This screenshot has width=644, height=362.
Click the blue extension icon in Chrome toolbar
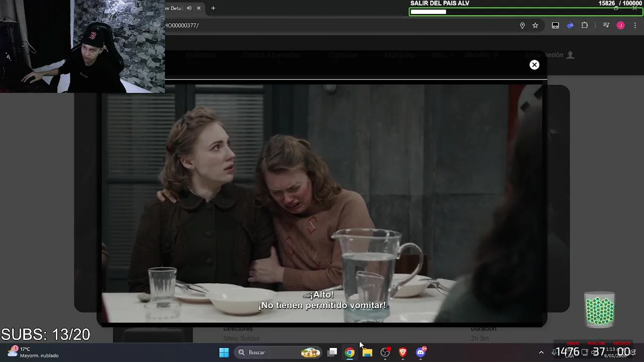coord(570,26)
